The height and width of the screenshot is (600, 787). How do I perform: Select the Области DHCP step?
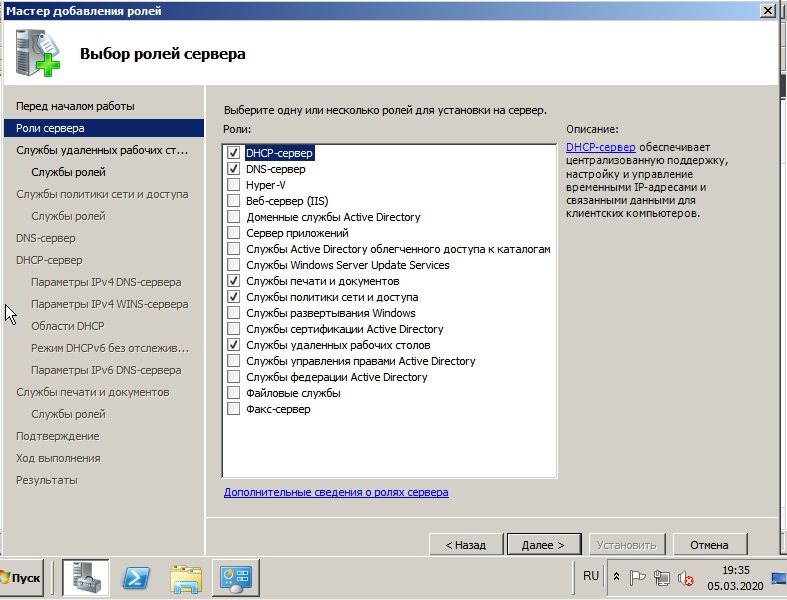click(68, 326)
